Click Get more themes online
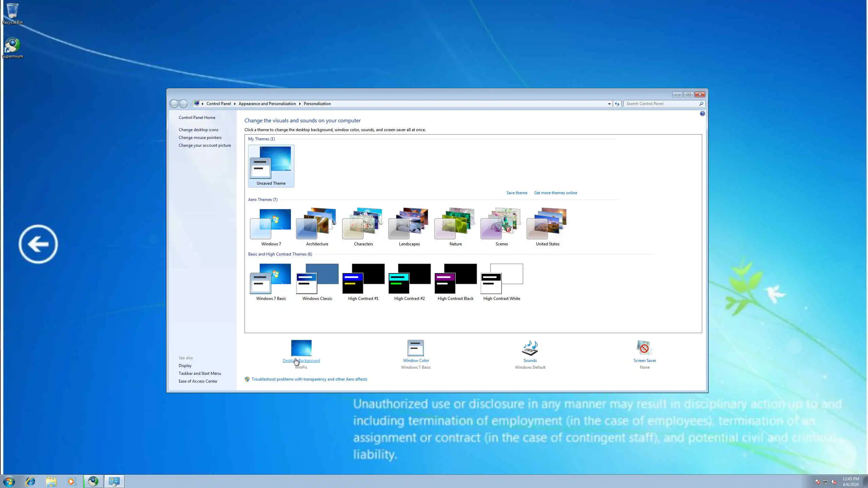The height and width of the screenshot is (488, 868). click(555, 193)
